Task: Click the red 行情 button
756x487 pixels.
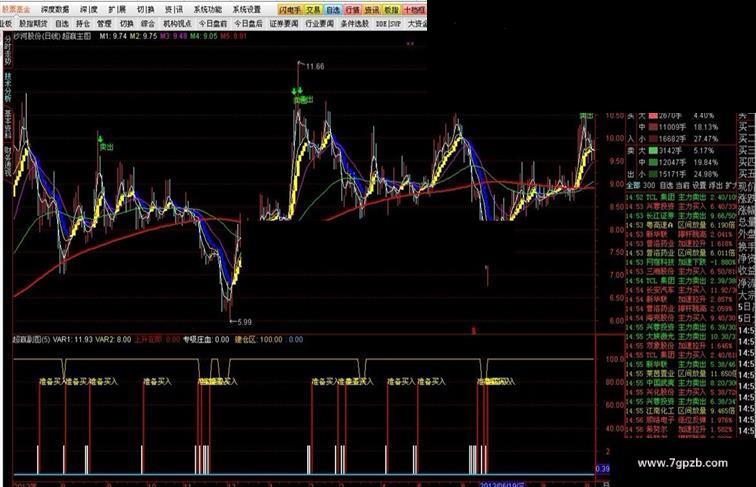Action: pos(353,10)
